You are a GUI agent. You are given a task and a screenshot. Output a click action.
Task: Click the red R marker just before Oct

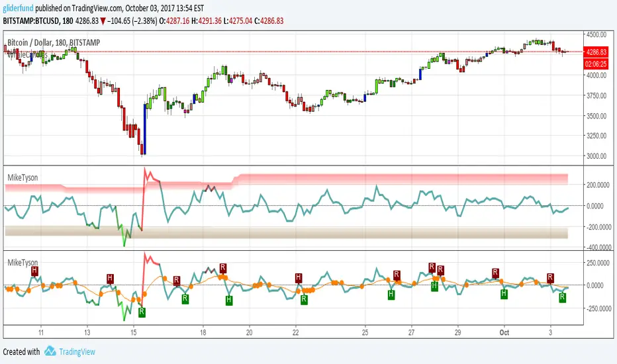pos(495,273)
